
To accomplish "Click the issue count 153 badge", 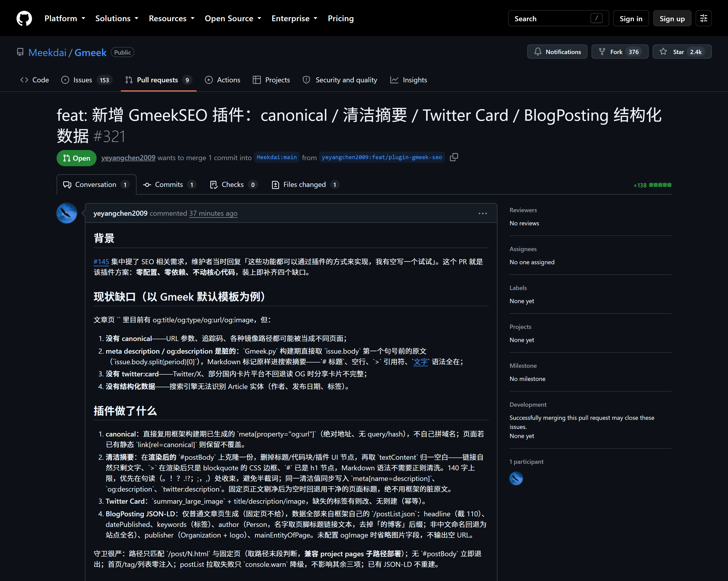I will point(104,80).
